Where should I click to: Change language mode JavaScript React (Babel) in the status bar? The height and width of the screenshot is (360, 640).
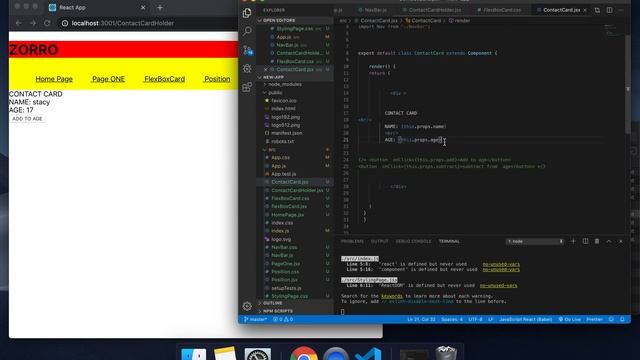point(525,319)
